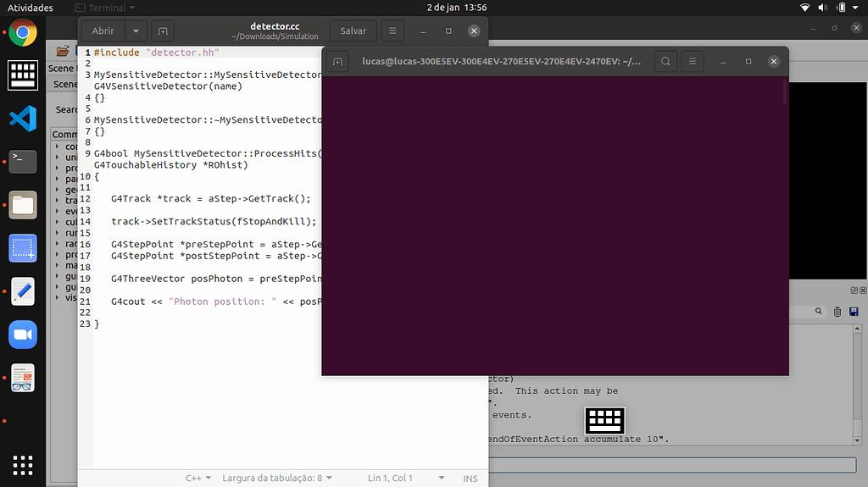Open the terminal hamburger menu
This screenshot has height=487, width=868.
click(693, 62)
